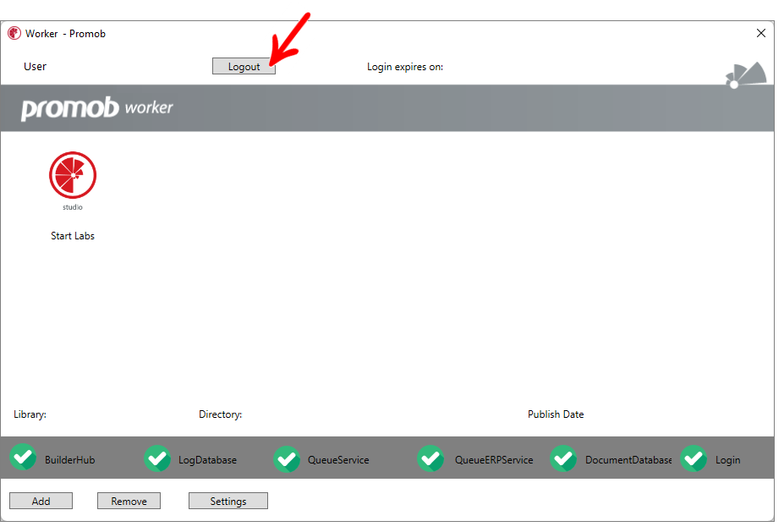
Task: Click the Add button
Action: (41, 501)
